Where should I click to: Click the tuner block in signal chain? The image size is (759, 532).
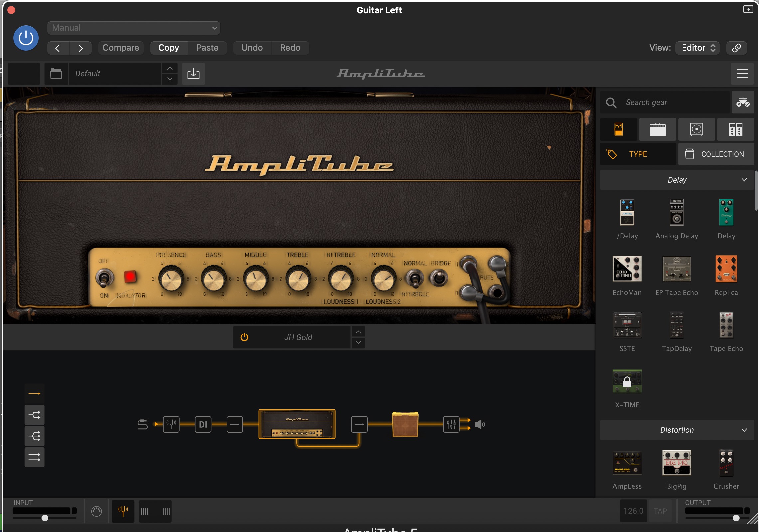click(171, 424)
